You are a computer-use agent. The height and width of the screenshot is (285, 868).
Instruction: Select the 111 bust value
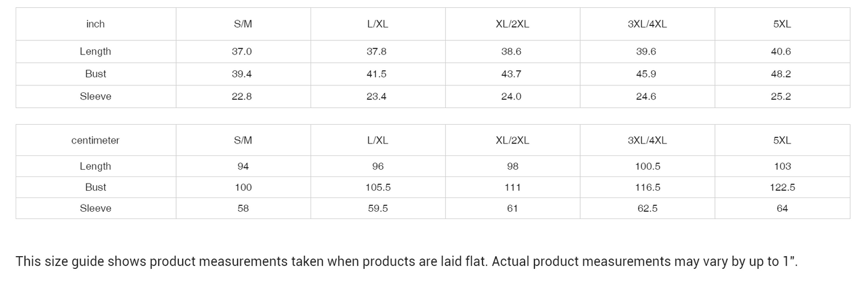tap(512, 187)
